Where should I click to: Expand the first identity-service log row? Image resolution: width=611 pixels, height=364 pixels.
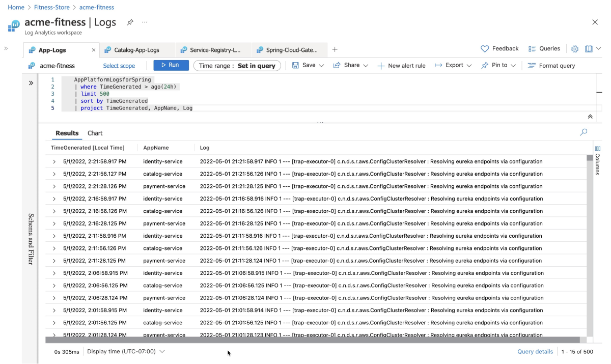coord(54,161)
